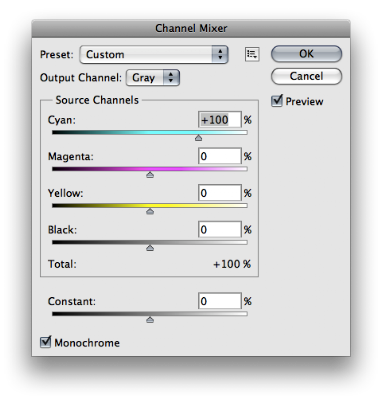Open the Preset dropdown showing Custom
Viewport: 382px width, 400px height.
(154, 54)
